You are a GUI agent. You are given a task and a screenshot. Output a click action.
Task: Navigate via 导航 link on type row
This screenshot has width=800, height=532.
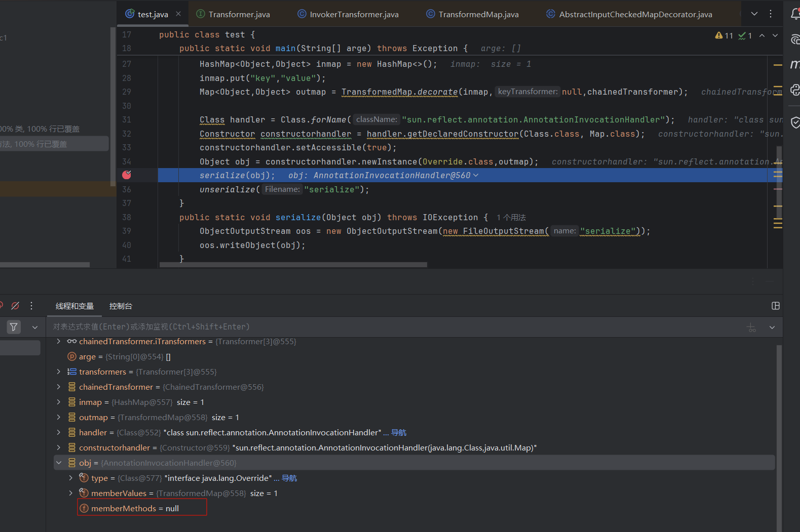pos(289,478)
